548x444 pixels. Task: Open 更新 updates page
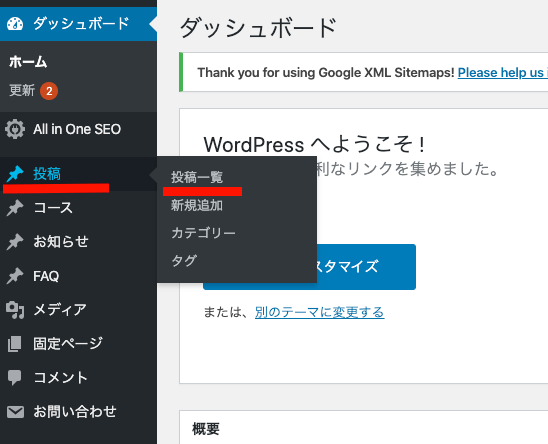(x=22, y=91)
